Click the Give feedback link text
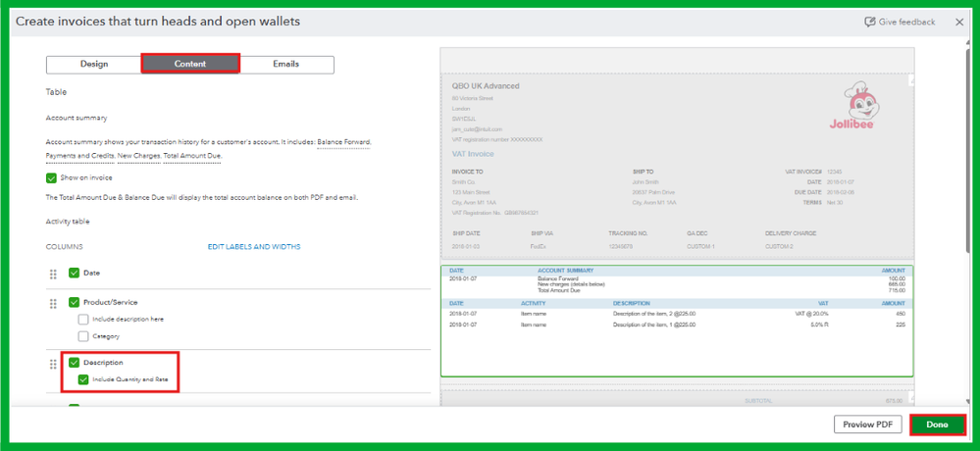The width and height of the screenshot is (980, 451). click(x=906, y=22)
